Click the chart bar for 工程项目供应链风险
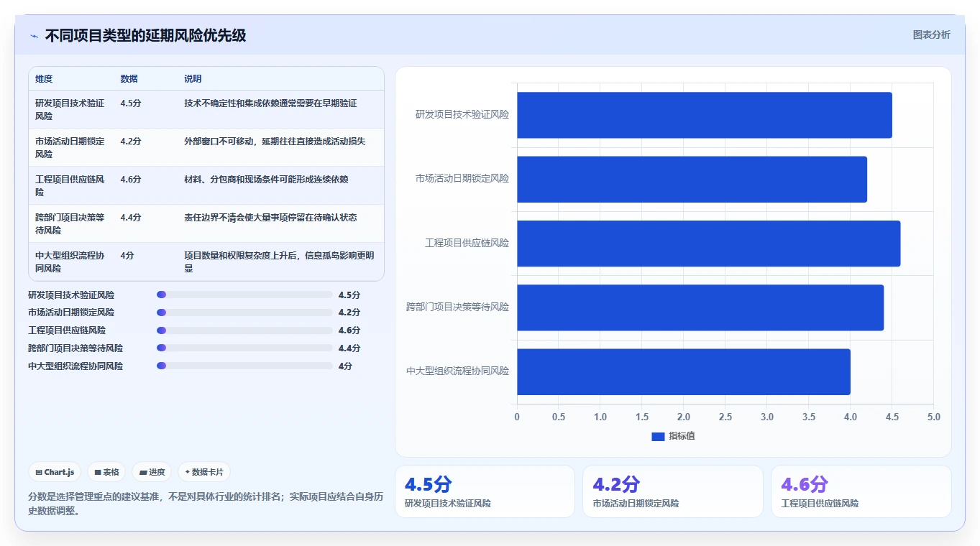Image resolution: width=980 pixels, height=546 pixels. coord(708,244)
